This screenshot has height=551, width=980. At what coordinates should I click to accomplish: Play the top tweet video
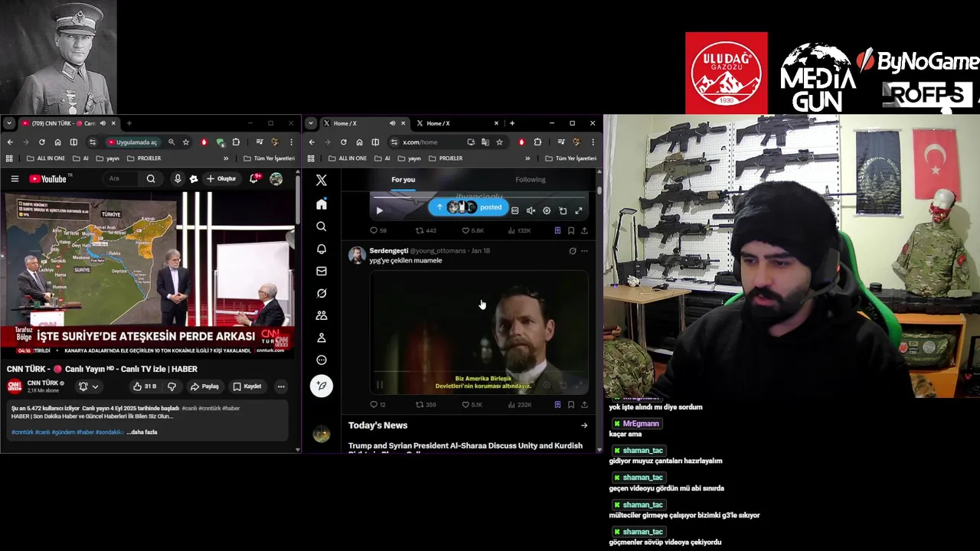click(x=379, y=210)
